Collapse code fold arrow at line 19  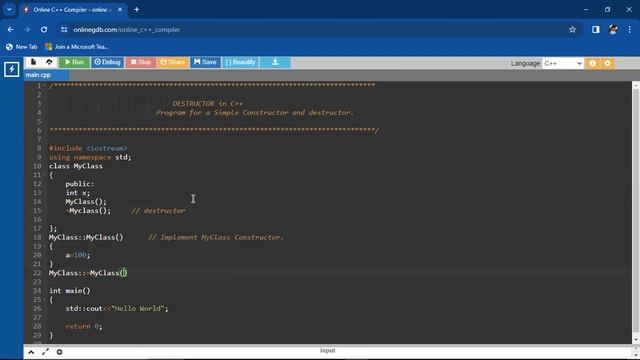point(44,246)
